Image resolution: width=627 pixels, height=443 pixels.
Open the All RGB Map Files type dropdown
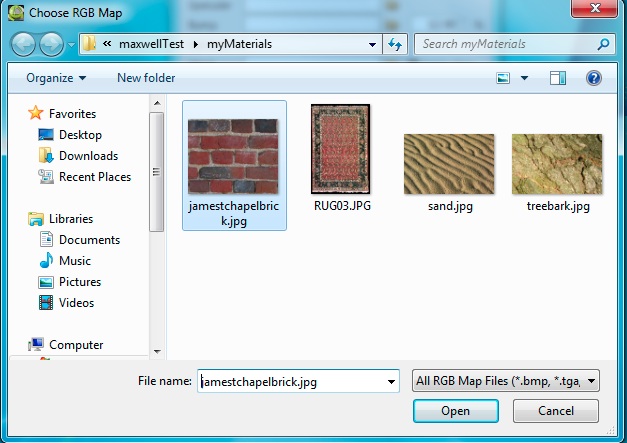505,381
